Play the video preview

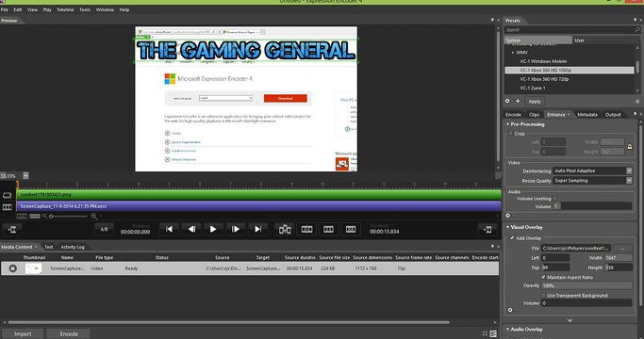pos(213,229)
